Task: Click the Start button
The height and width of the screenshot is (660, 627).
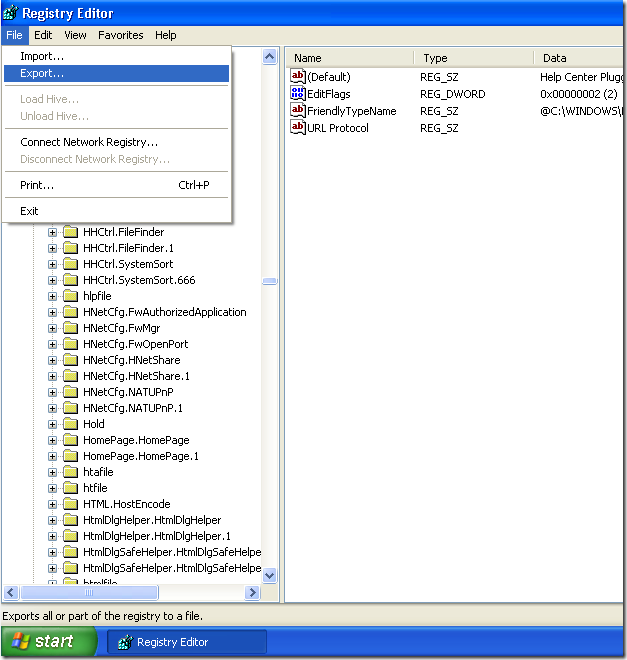Action: [x=48, y=641]
